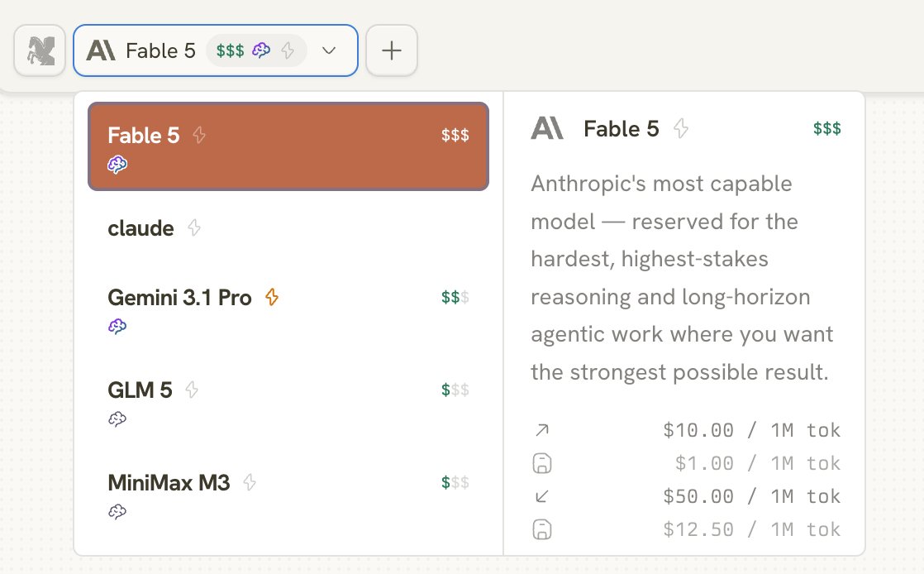Image resolution: width=924 pixels, height=574 pixels.
Task: Click lightning icon beside Fable 5 list entry
Action: click(199, 135)
